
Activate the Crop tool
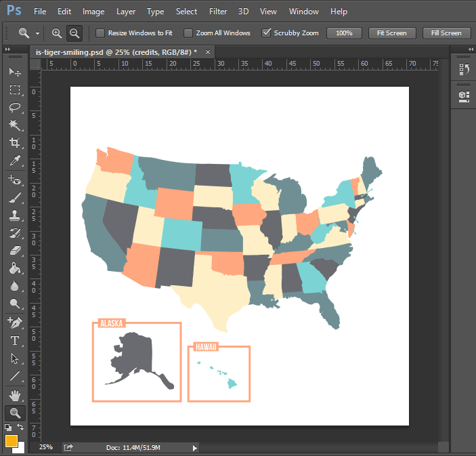14,143
